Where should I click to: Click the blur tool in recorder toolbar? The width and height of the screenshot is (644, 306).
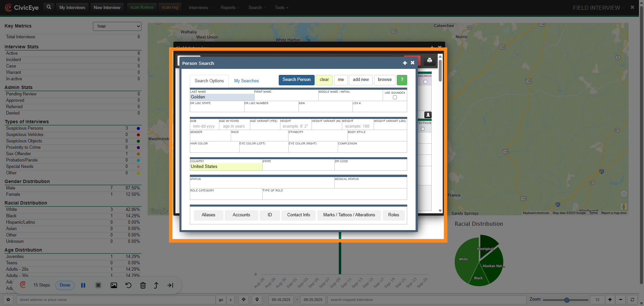pos(98,285)
